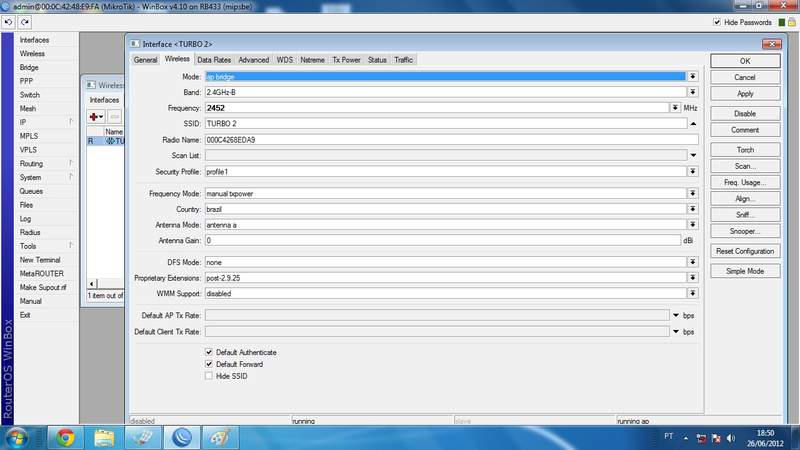This screenshot has width=800, height=450.
Task: Click the Scan... button
Action: coord(745,166)
